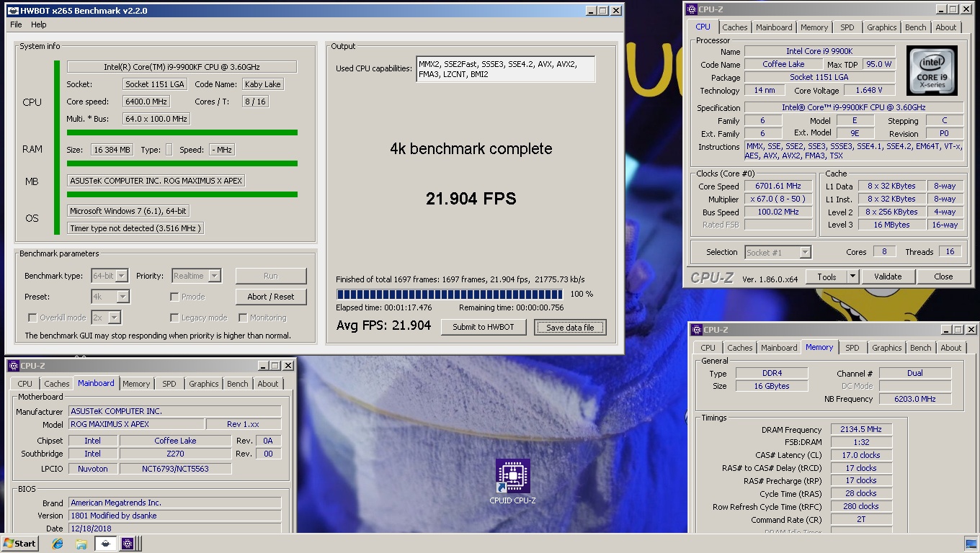Click the Abort / Reset button
This screenshot has height=553, width=980.
(x=271, y=297)
